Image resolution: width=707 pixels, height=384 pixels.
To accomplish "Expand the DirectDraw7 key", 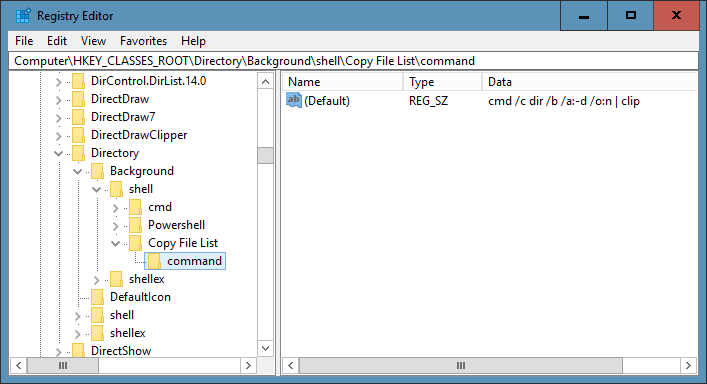I will coord(58,118).
